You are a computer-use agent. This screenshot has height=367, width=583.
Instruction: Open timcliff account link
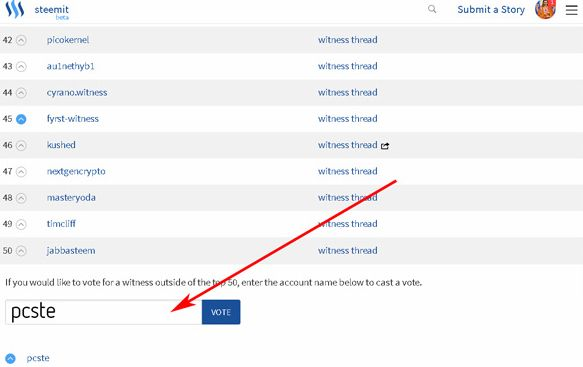pos(61,224)
